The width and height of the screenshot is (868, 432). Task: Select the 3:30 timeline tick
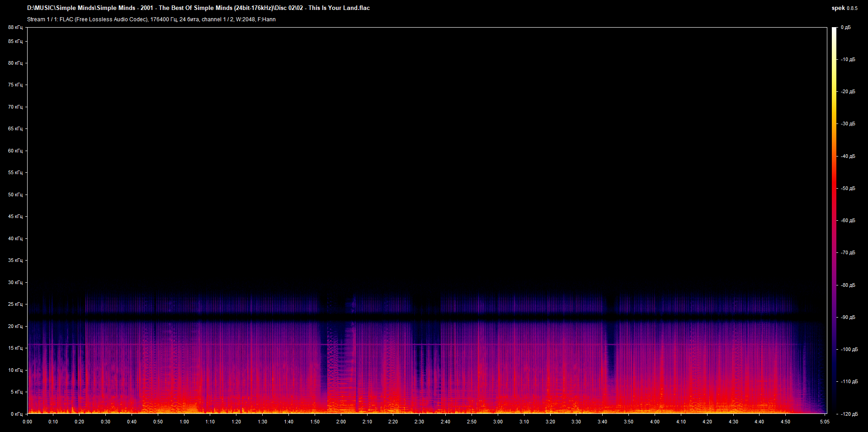click(x=576, y=422)
